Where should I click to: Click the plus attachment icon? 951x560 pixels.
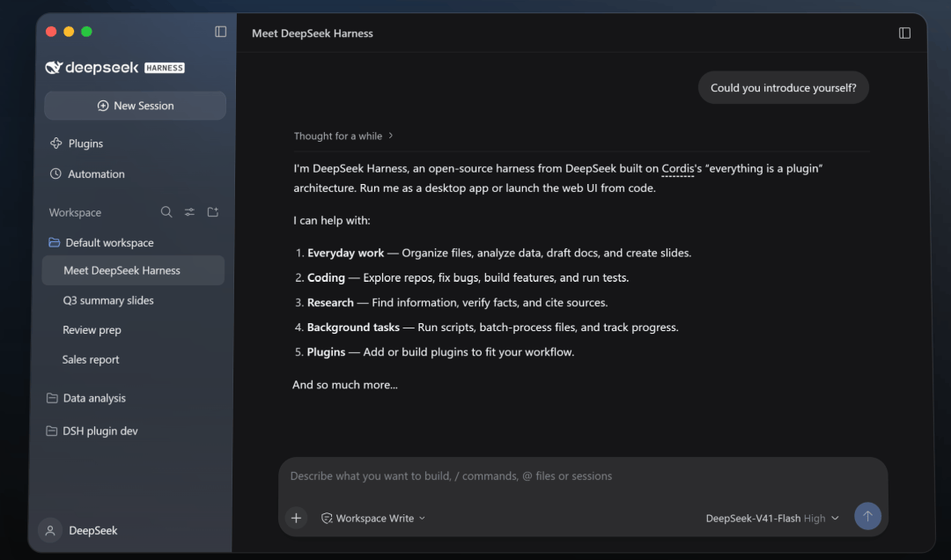coord(296,518)
